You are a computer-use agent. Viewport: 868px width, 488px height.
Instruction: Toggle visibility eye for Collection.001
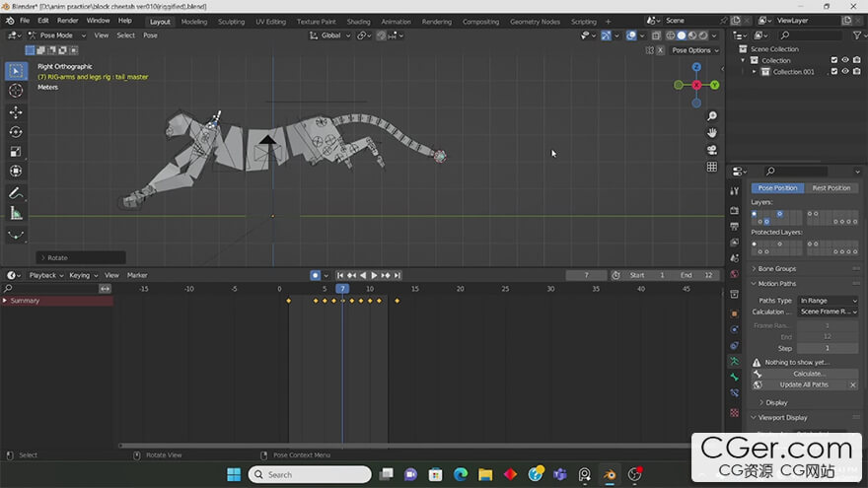pos(845,71)
